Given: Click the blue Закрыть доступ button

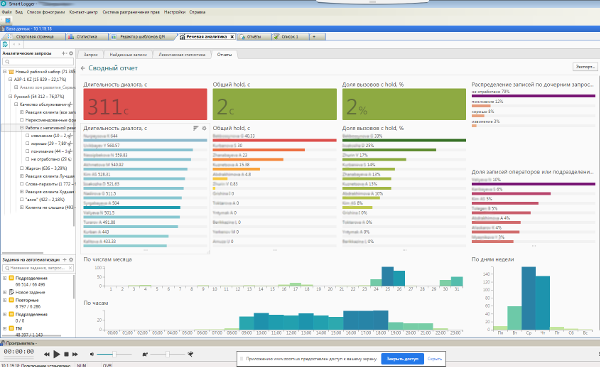Looking at the screenshot, I should click(x=403, y=359).
